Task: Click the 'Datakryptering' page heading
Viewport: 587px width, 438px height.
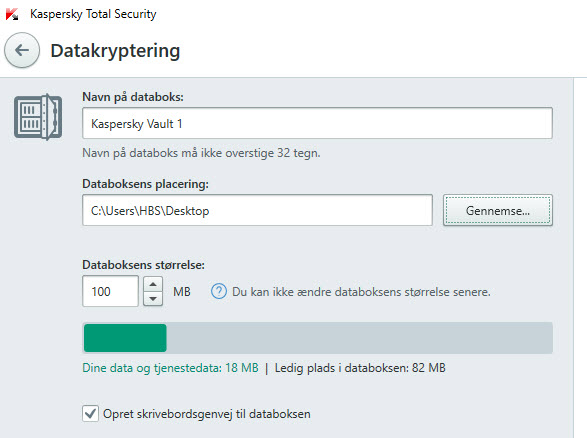Action: pos(115,51)
